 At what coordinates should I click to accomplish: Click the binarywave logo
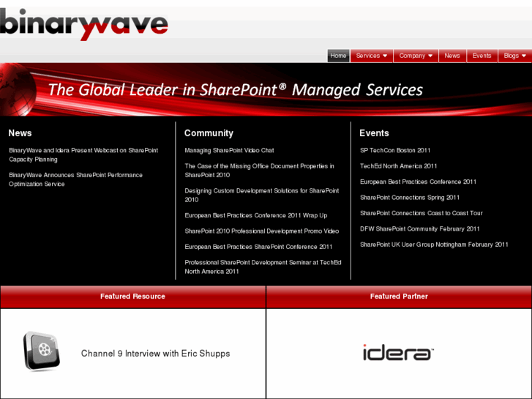point(84,24)
